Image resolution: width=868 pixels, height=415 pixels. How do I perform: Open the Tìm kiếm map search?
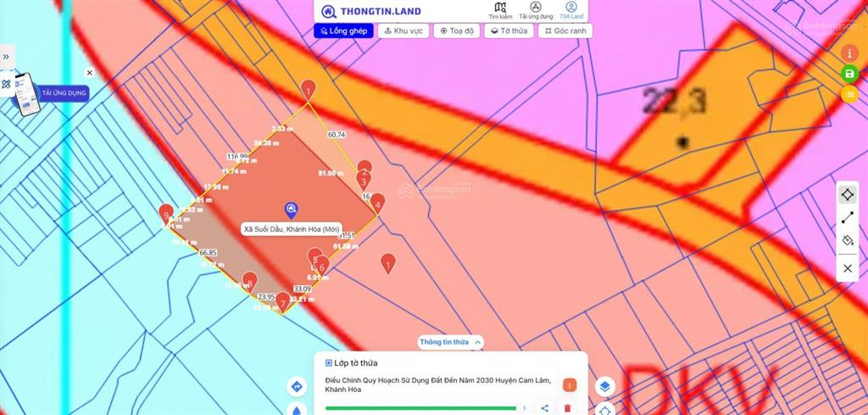[499, 10]
